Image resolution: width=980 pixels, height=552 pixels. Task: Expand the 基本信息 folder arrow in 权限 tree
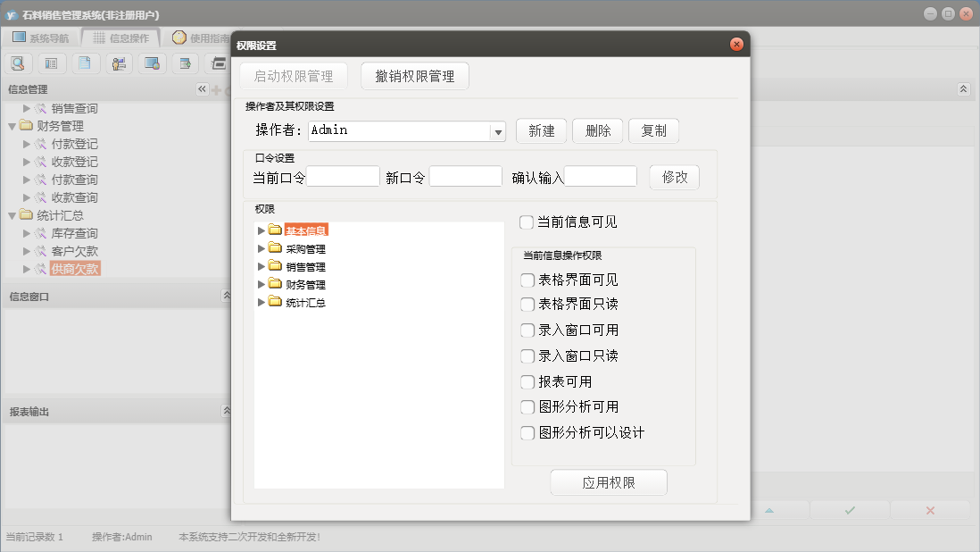point(262,230)
